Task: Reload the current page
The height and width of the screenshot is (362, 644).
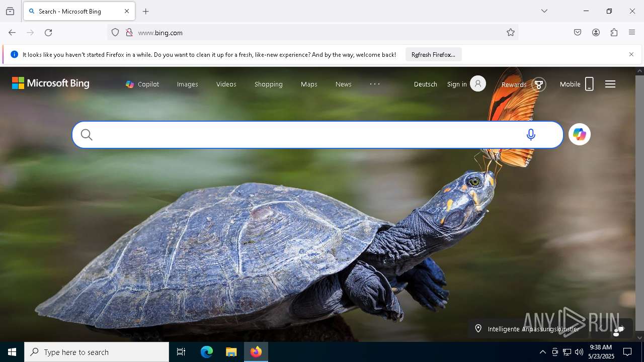Action: coord(48,33)
